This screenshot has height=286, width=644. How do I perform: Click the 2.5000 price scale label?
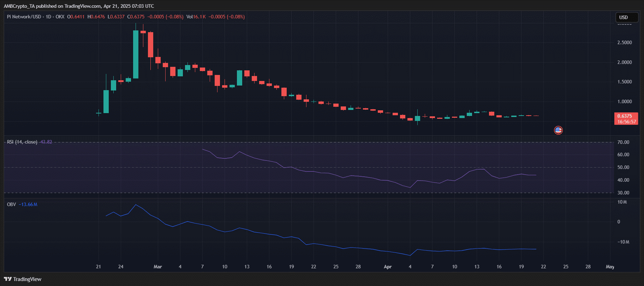624,42
